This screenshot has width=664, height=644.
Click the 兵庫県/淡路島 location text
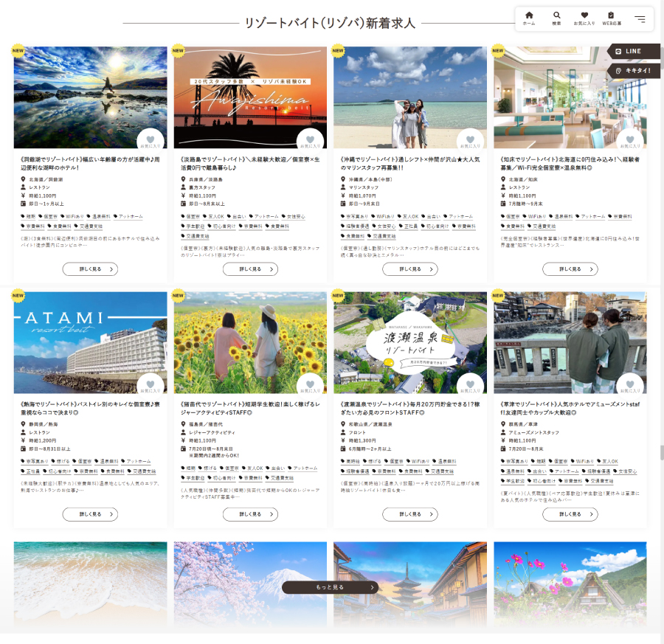(x=206, y=179)
